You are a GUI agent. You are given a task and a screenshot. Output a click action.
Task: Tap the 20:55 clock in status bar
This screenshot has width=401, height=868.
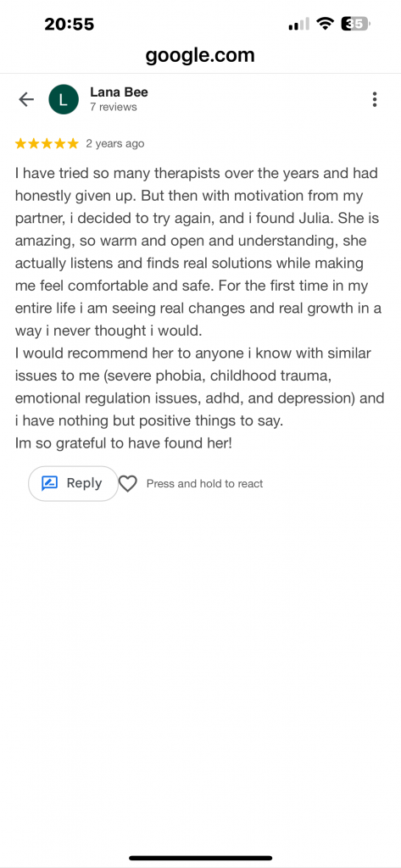[70, 25]
